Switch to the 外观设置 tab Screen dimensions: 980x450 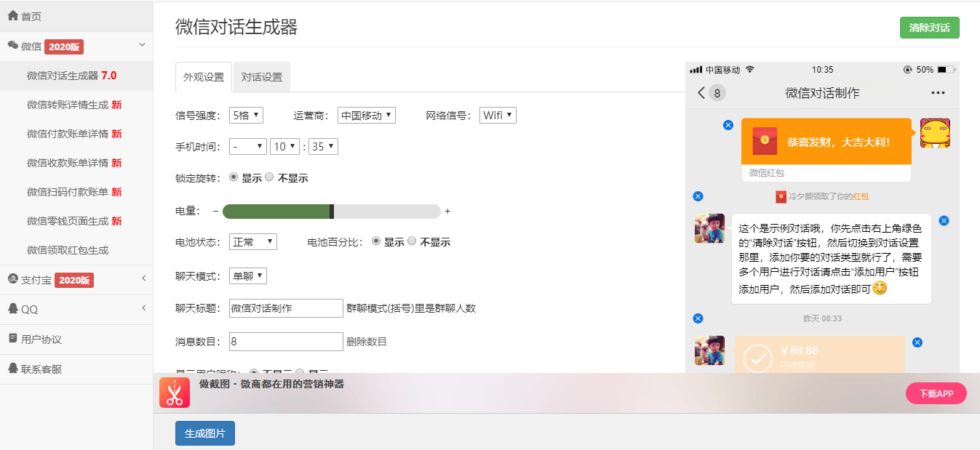pos(204,77)
